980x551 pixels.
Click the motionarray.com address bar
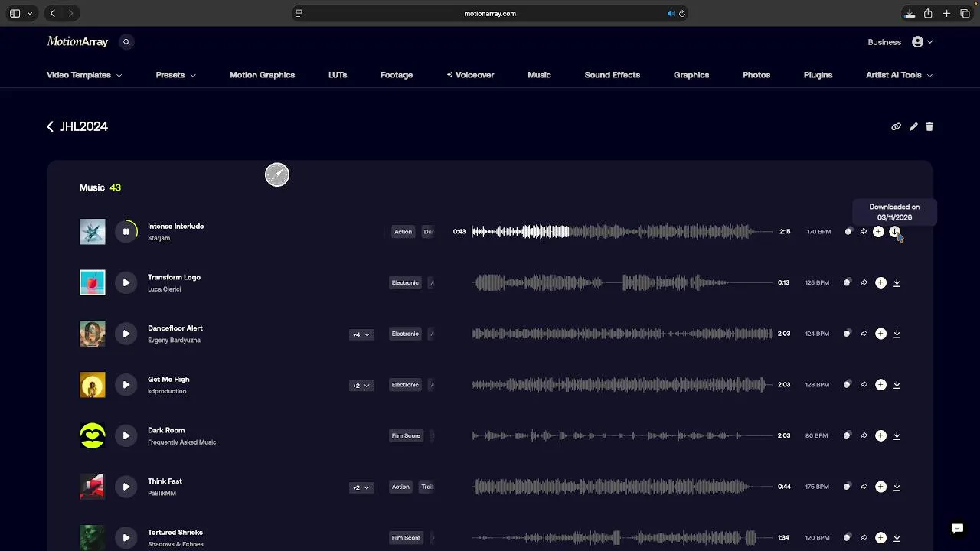coord(490,13)
